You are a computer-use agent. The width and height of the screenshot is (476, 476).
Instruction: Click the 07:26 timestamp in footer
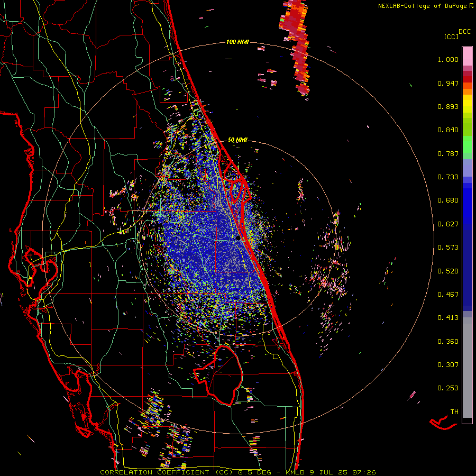pos(364,472)
